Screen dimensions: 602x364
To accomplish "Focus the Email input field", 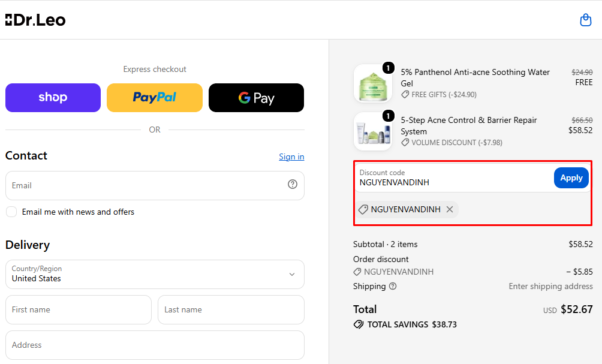I will [x=155, y=185].
